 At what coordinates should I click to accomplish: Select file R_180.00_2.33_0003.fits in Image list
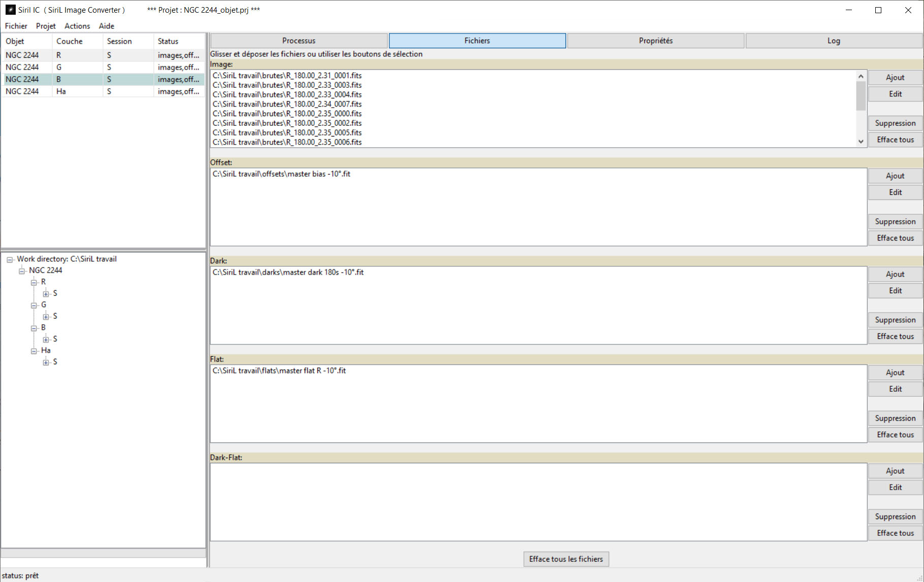pos(287,85)
